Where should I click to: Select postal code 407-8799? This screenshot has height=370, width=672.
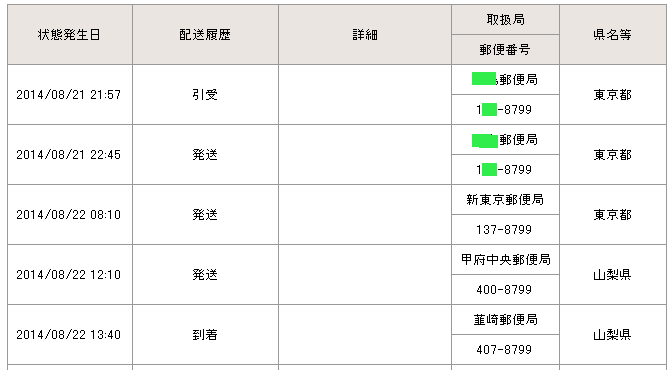504,350
